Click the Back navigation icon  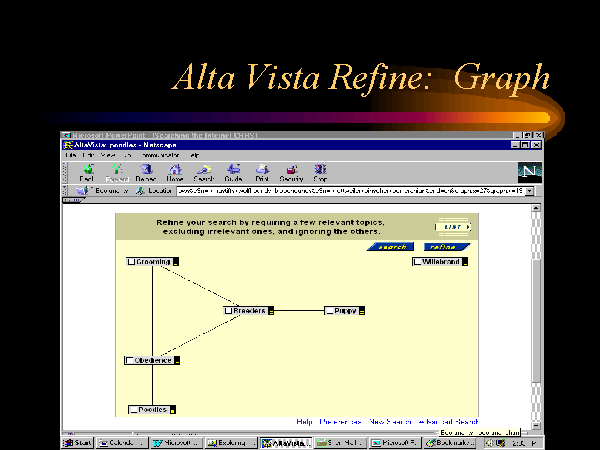pyautogui.click(x=86, y=171)
